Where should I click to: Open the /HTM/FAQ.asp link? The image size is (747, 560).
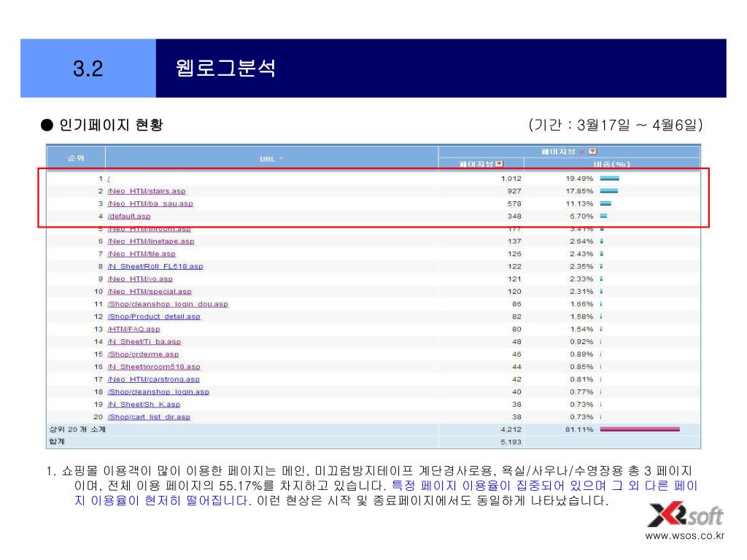134,329
